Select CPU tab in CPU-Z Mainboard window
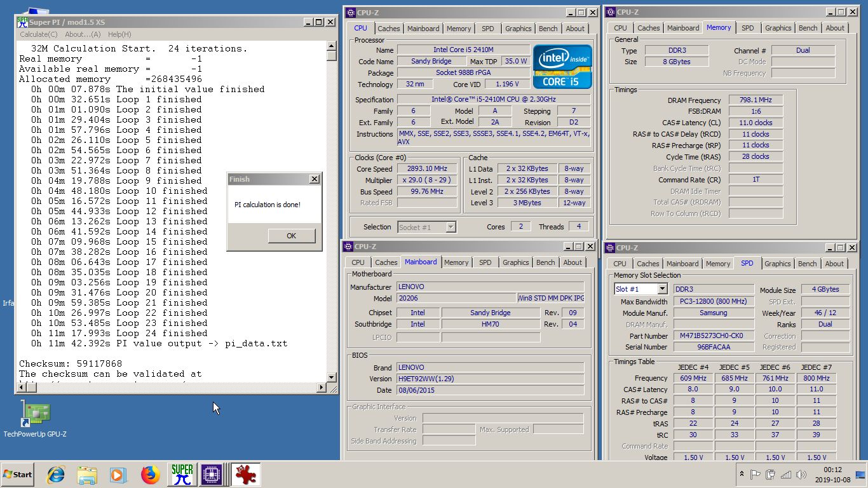 point(358,262)
